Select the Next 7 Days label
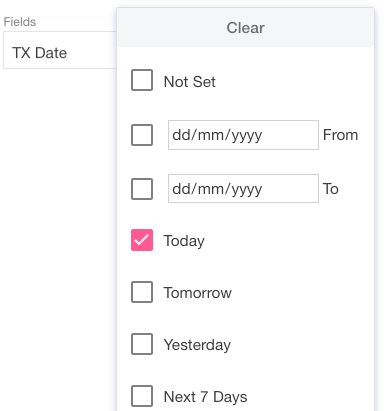The width and height of the screenshot is (388, 411). (205, 397)
